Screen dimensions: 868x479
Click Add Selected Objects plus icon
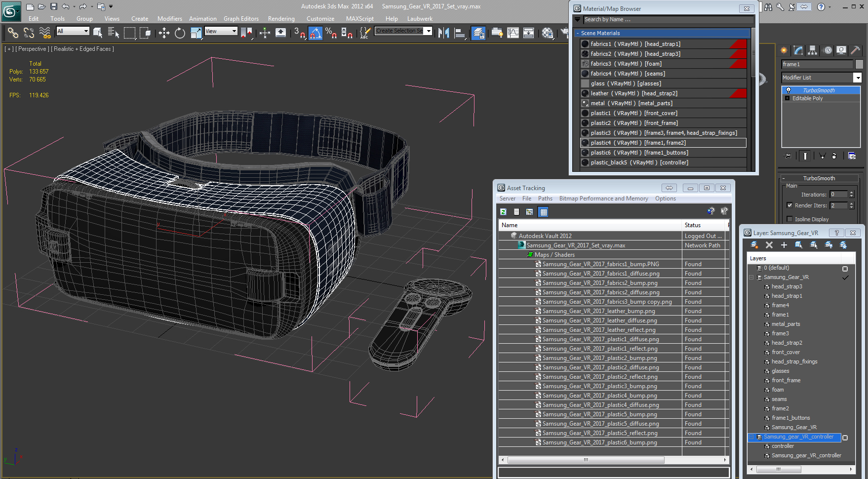(x=784, y=245)
